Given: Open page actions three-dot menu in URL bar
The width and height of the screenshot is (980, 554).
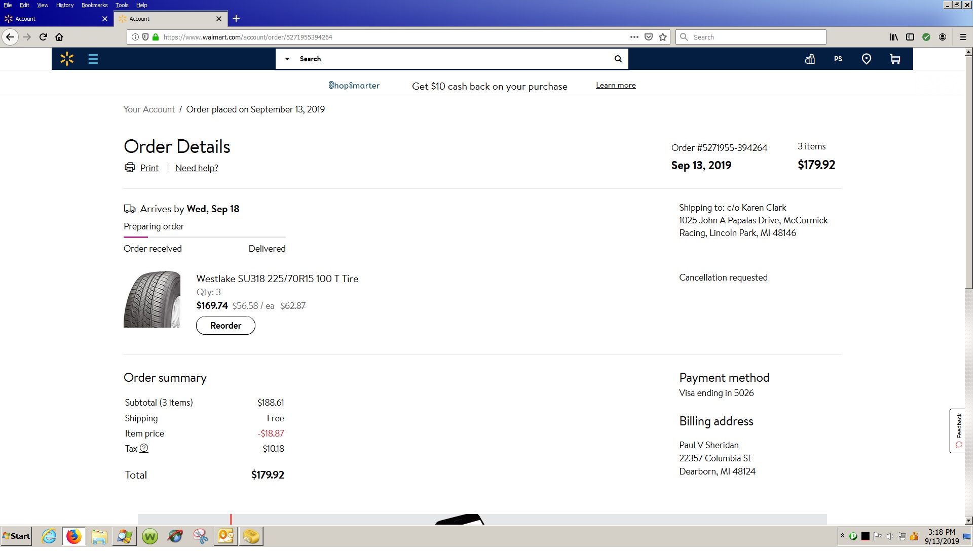Looking at the screenshot, I should click(634, 37).
